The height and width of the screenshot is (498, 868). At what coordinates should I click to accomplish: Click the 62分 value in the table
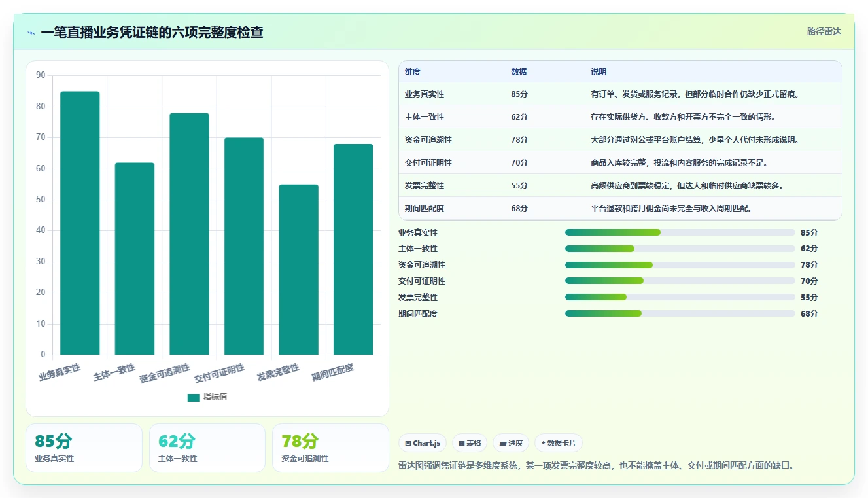coord(519,117)
